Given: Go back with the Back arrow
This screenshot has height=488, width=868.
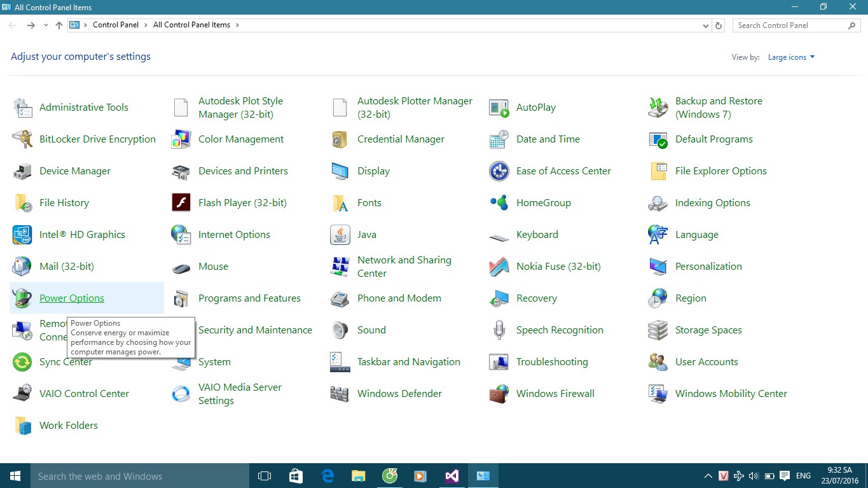Looking at the screenshot, I should pos(13,25).
